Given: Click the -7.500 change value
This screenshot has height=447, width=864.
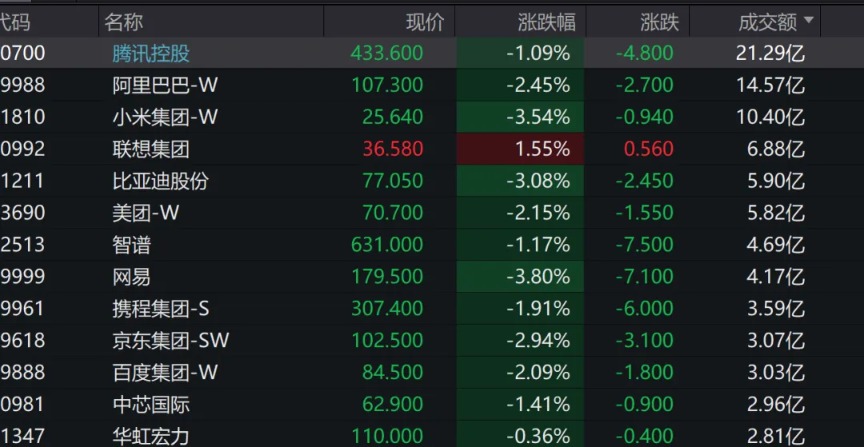Looking at the screenshot, I should pyautogui.click(x=645, y=245).
